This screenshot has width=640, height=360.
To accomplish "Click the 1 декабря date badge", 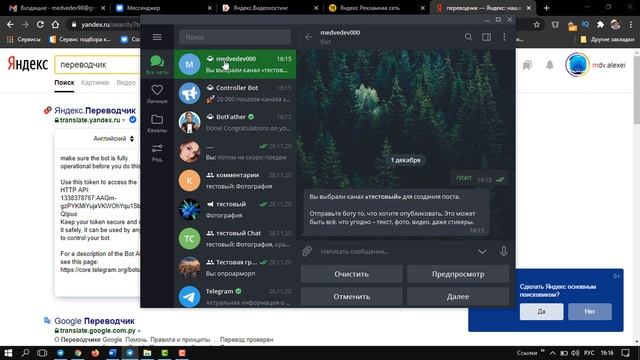I will point(405,160).
